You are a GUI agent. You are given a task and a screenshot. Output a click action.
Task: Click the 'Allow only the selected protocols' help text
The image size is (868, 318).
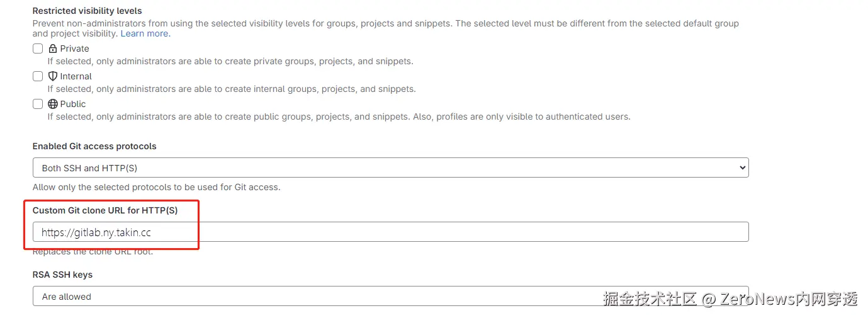156,187
